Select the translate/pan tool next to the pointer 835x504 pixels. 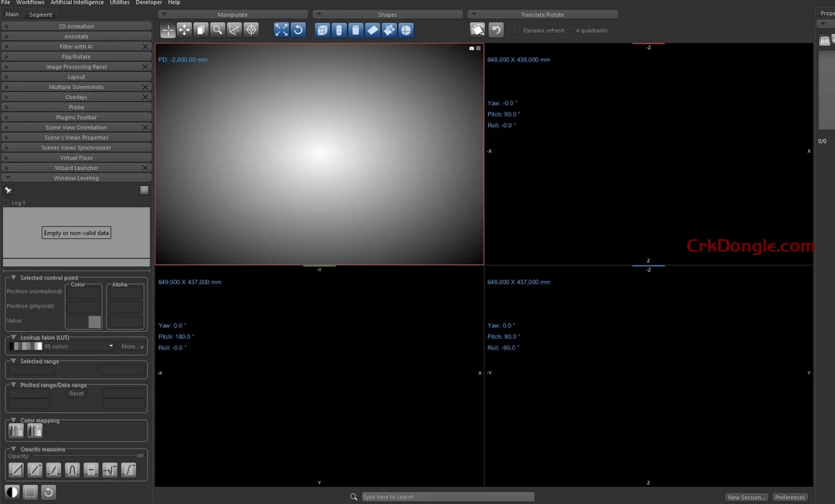point(185,29)
